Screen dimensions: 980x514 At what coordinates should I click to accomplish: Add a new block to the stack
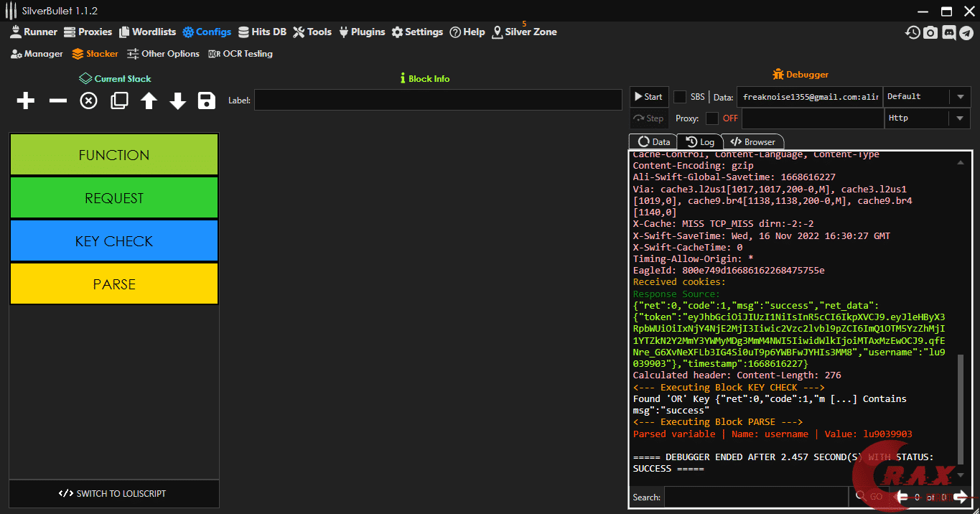pos(26,101)
